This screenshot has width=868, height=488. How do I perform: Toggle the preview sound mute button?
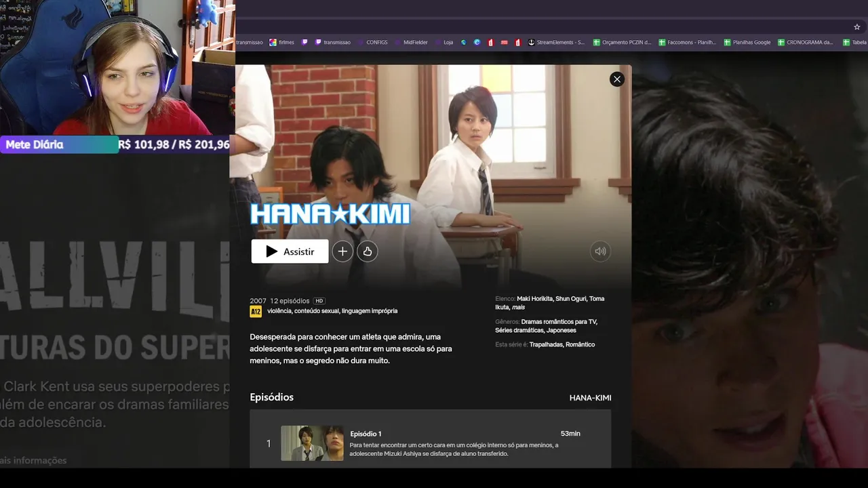[600, 251]
